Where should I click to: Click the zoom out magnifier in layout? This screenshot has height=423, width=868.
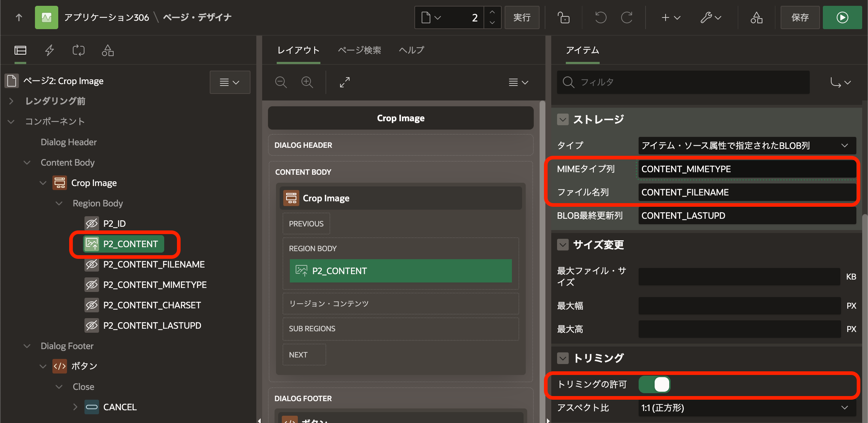pyautogui.click(x=281, y=82)
